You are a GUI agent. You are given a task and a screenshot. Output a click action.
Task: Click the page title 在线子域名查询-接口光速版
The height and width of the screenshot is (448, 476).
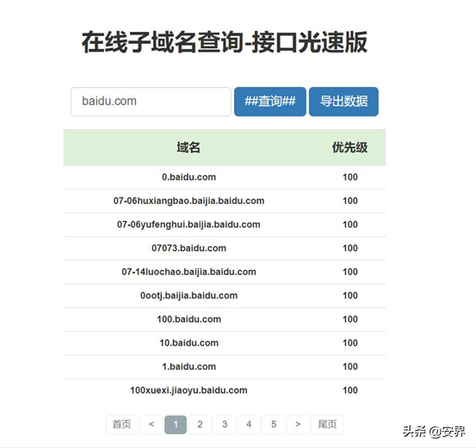tap(225, 42)
